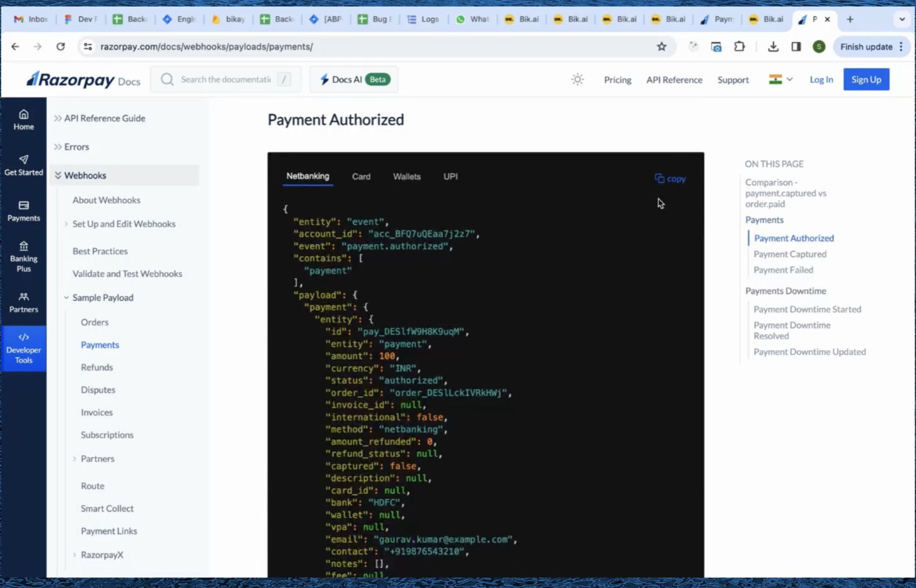Viewport: 916px width, 588px height.
Task: Go forward in browser history
Action: point(38,47)
